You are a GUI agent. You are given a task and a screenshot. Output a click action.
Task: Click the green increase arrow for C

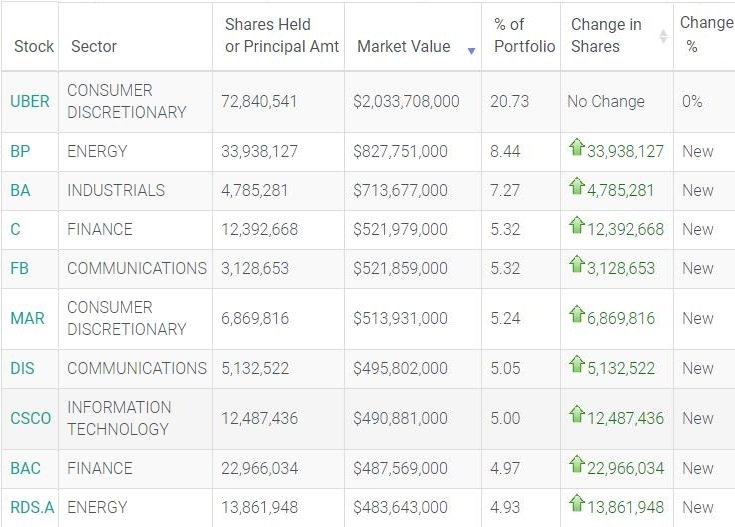[x=576, y=226]
